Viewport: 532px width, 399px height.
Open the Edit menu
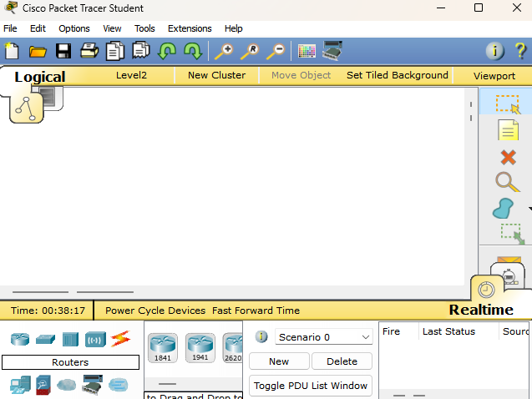38,28
